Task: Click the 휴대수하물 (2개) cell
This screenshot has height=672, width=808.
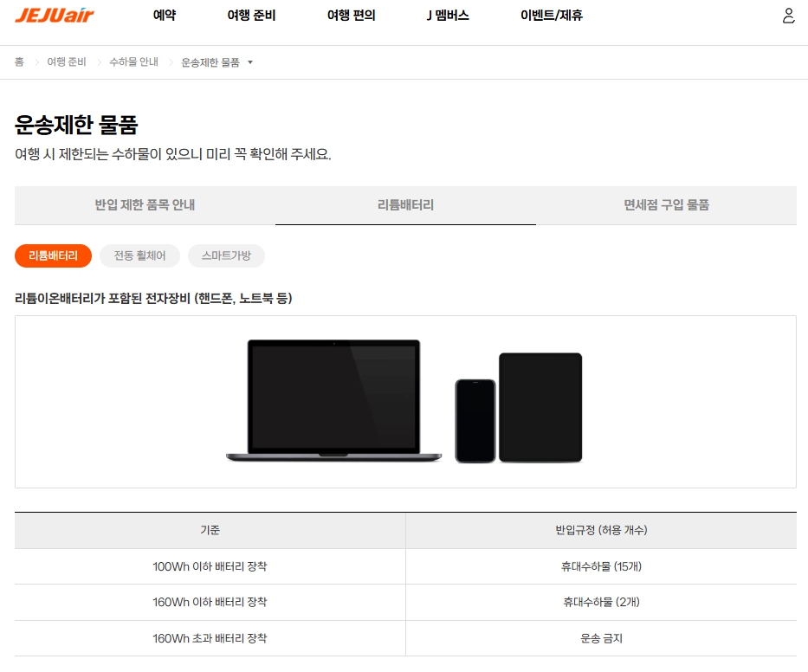Action: point(601,602)
